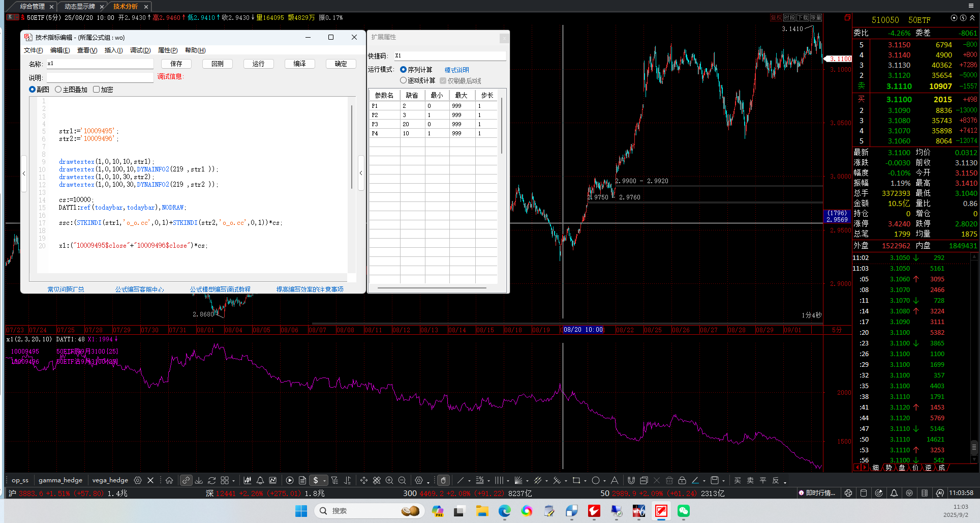The width and height of the screenshot is (980, 523).
Task: Click the 编译 button
Action: point(299,64)
